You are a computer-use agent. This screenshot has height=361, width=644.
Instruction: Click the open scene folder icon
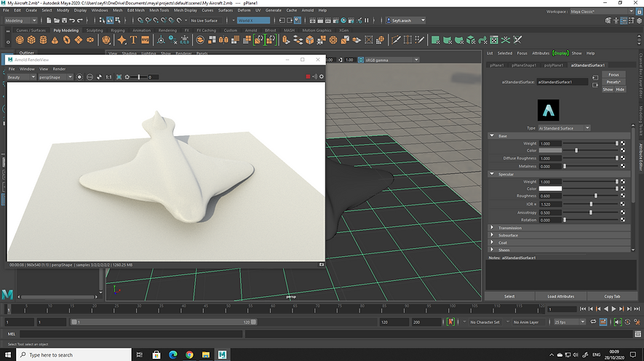(57, 20)
